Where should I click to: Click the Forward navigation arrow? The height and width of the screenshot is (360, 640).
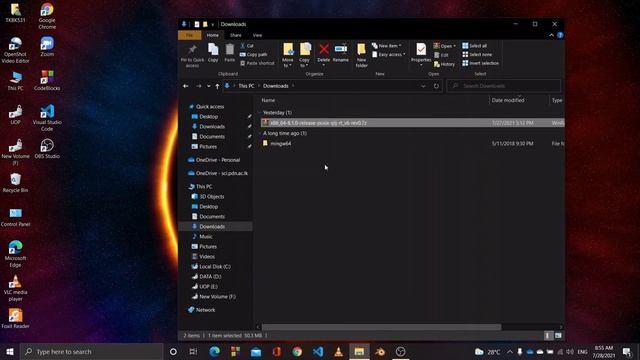(199, 86)
